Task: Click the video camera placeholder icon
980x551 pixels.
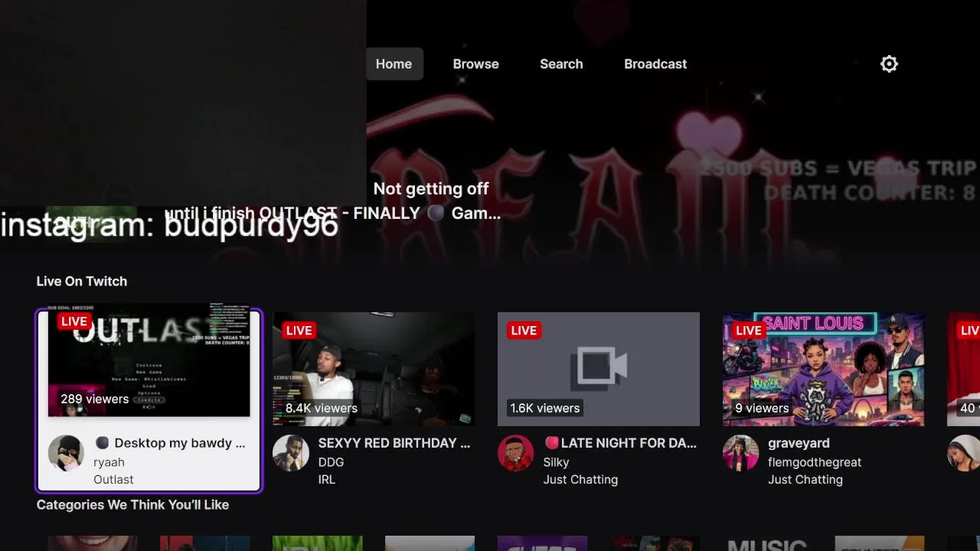Action: (599, 367)
